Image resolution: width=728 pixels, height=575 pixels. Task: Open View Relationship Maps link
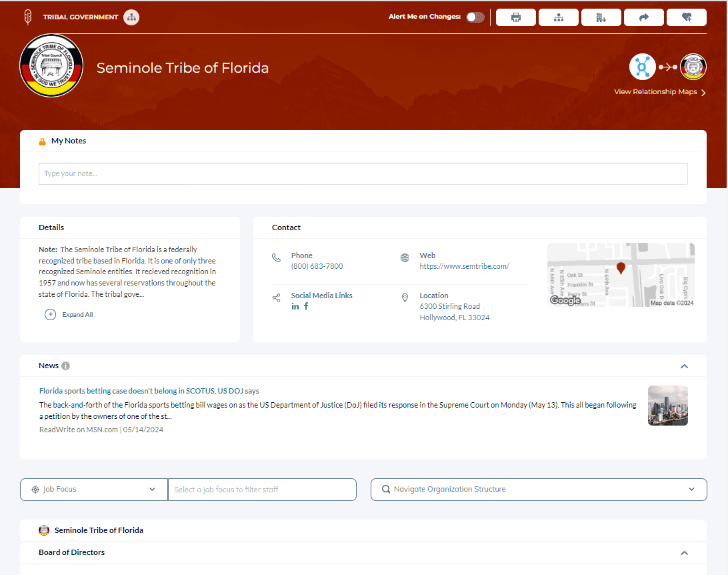(660, 92)
